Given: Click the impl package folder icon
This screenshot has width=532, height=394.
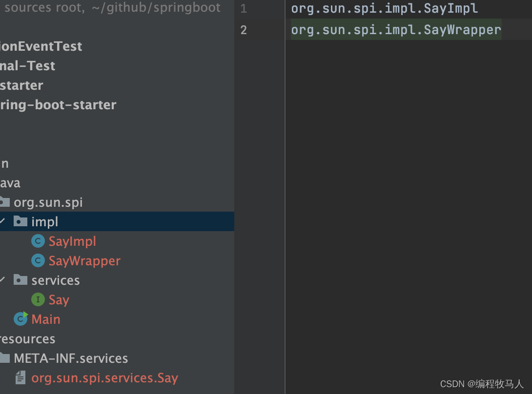Looking at the screenshot, I should (20, 221).
